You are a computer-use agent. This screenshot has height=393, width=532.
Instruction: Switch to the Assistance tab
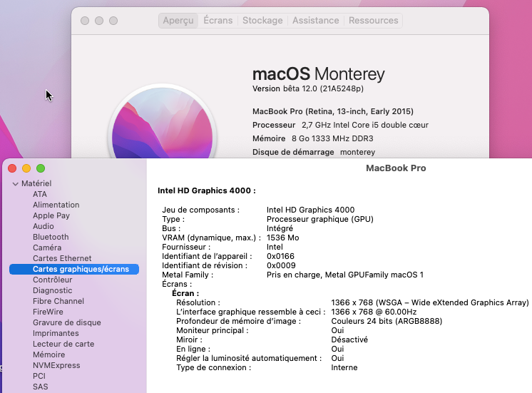(315, 21)
